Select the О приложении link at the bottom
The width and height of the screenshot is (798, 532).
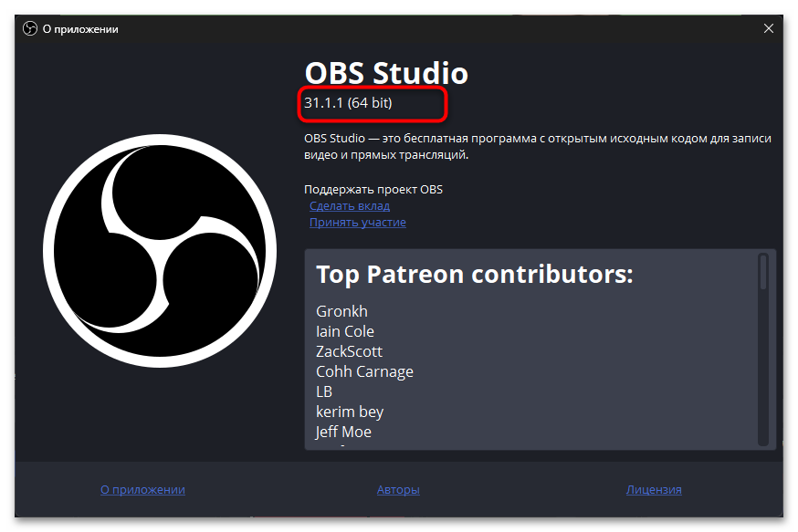pos(142,490)
